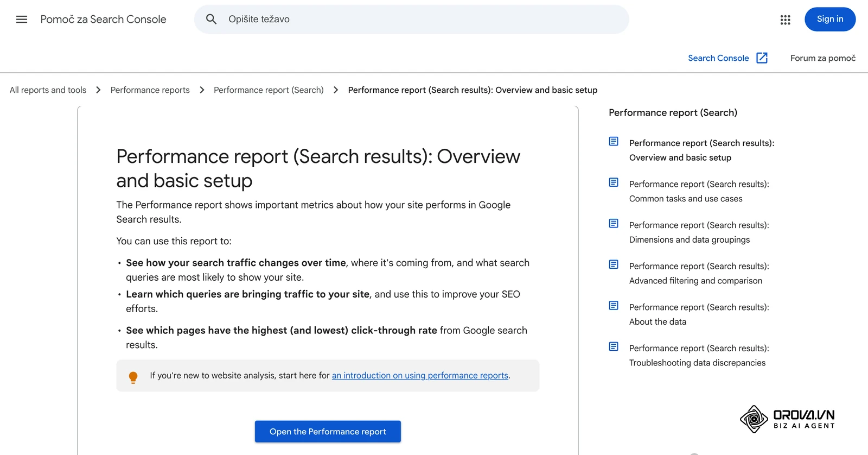Go to 'Forum za pomoč'

[823, 58]
